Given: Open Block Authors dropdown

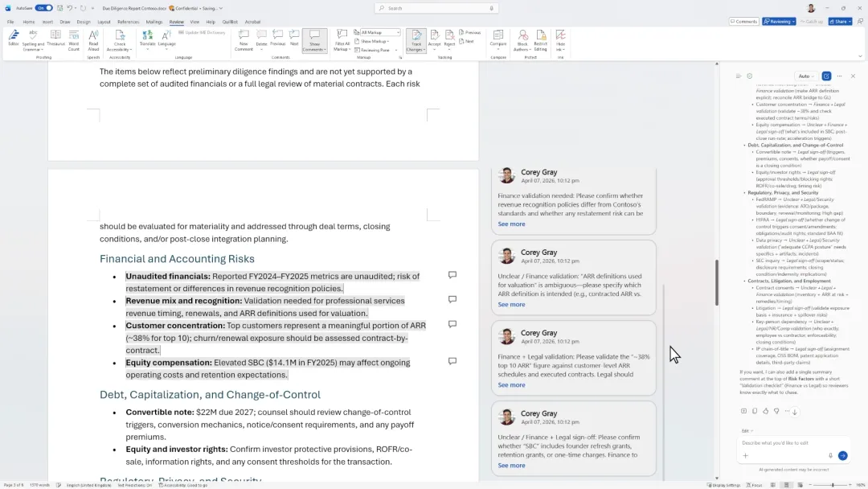Looking at the screenshot, I should 522,40.
